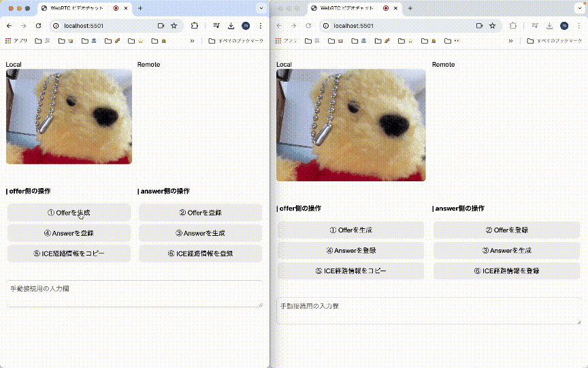Expand the tab search dropdown in left window

click(261, 8)
